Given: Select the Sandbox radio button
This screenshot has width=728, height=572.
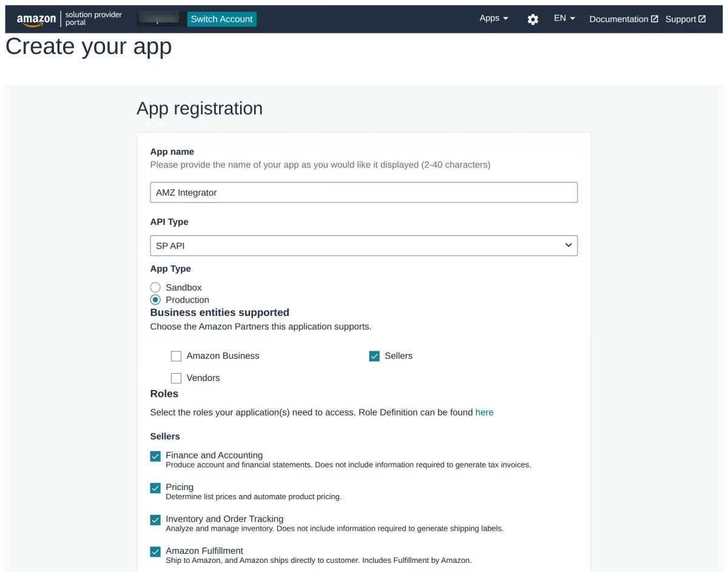Looking at the screenshot, I should point(155,288).
